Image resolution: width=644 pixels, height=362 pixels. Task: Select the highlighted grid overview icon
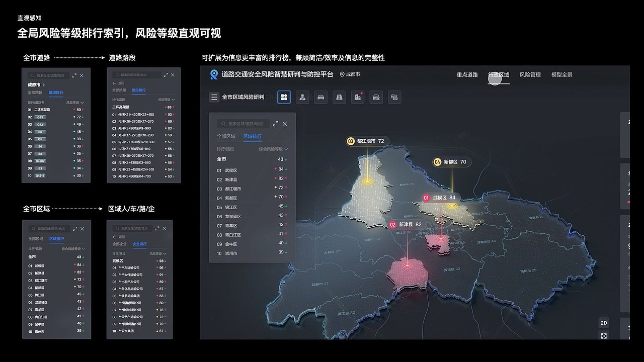pyautogui.click(x=284, y=97)
